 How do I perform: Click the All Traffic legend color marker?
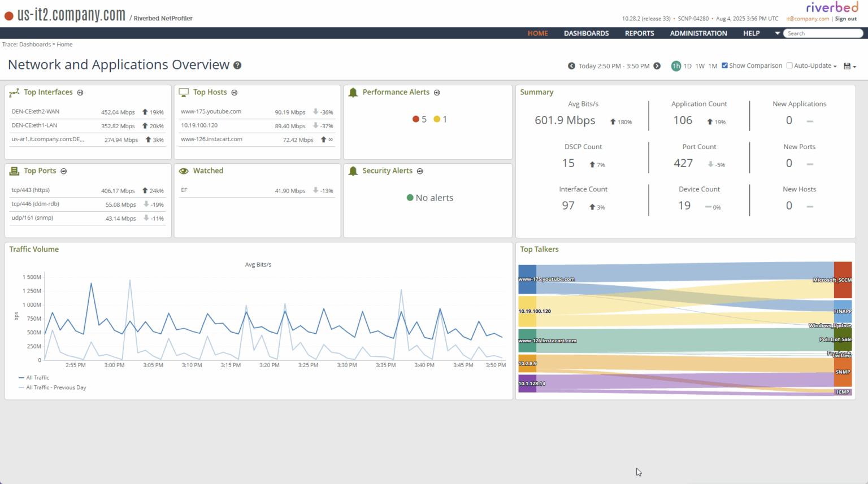click(x=21, y=377)
